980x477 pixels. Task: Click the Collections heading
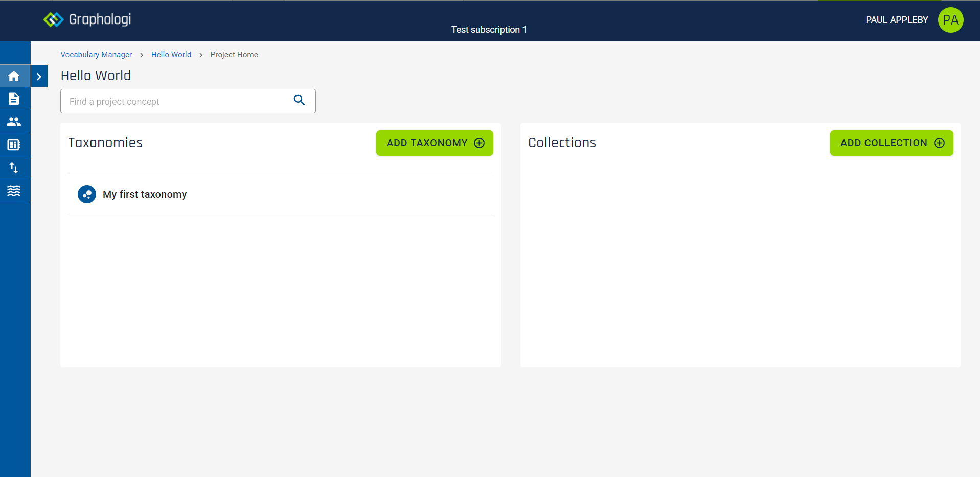[x=562, y=143]
